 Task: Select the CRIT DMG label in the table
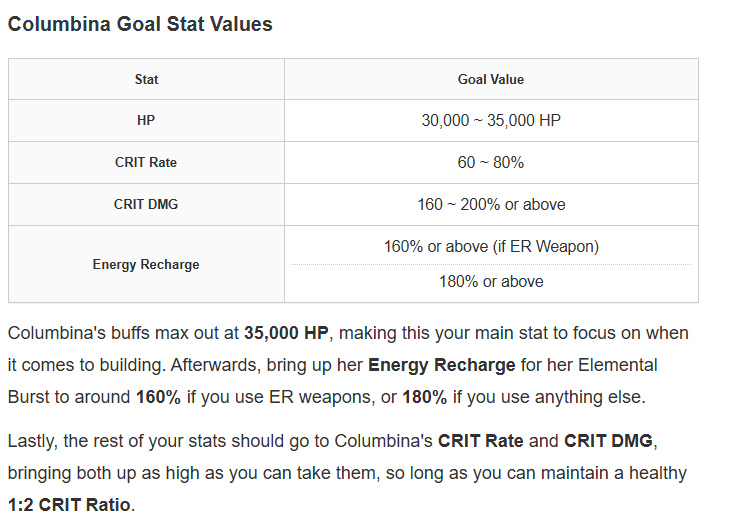pos(146,204)
